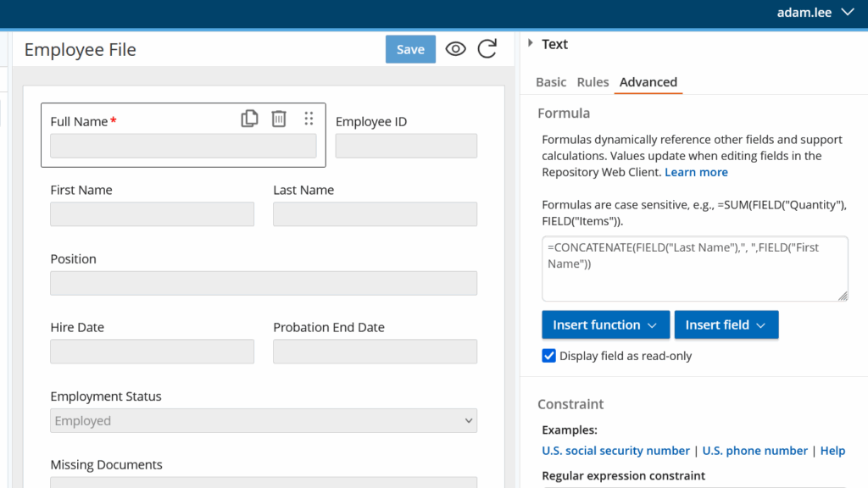Collapse the Text section triangle

pos(531,44)
